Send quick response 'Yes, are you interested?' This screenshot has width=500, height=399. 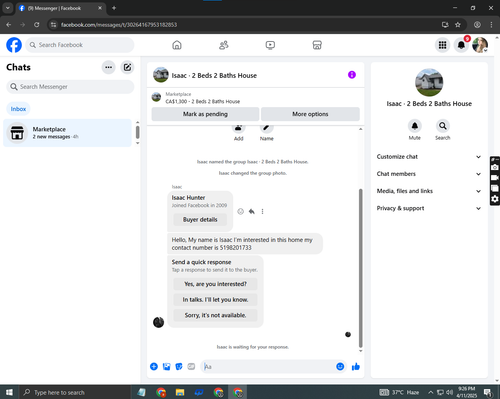[215, 284]
